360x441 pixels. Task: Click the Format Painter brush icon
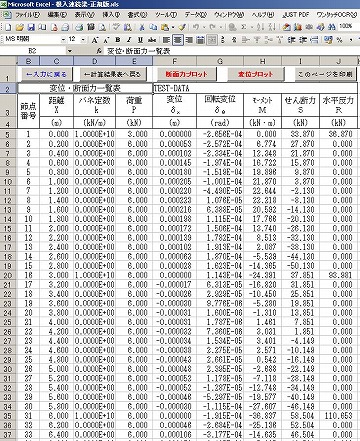click(x=182, y=27)
